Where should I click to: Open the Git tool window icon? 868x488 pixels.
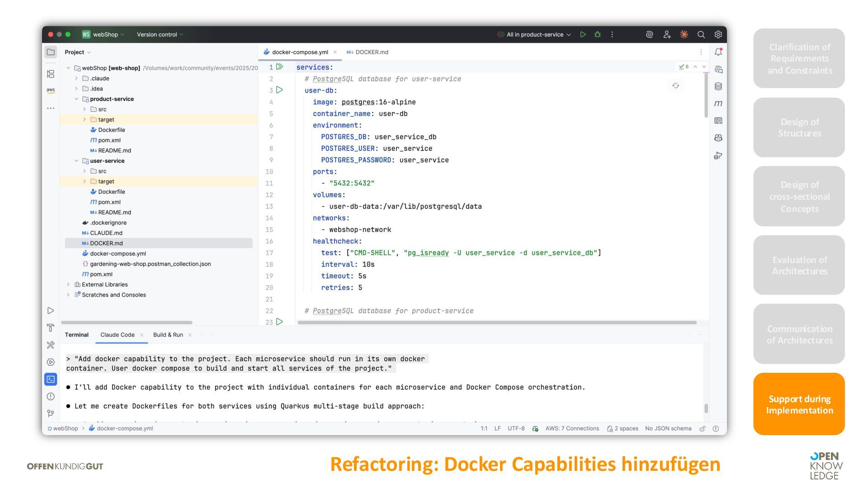coord(51,413)
